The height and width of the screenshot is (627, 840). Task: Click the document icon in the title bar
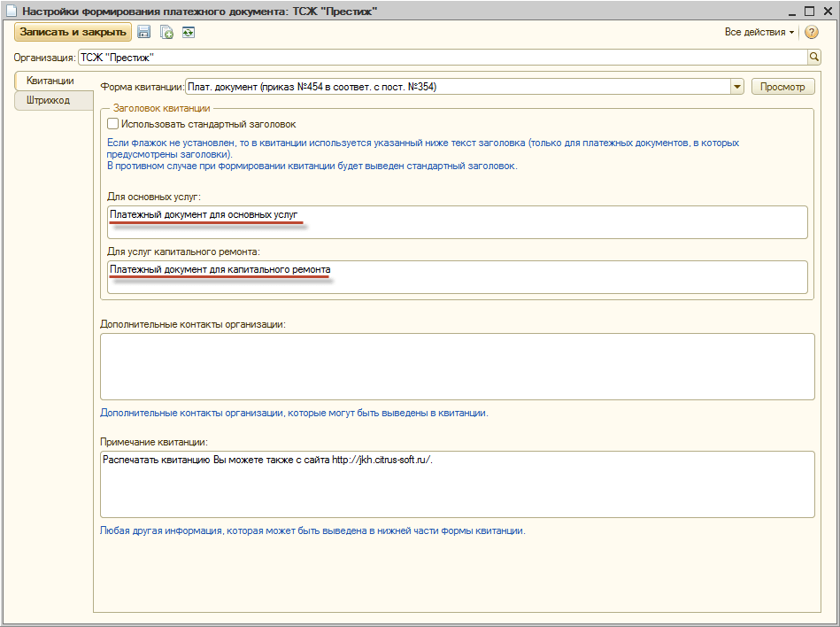(x=11, y=11)
